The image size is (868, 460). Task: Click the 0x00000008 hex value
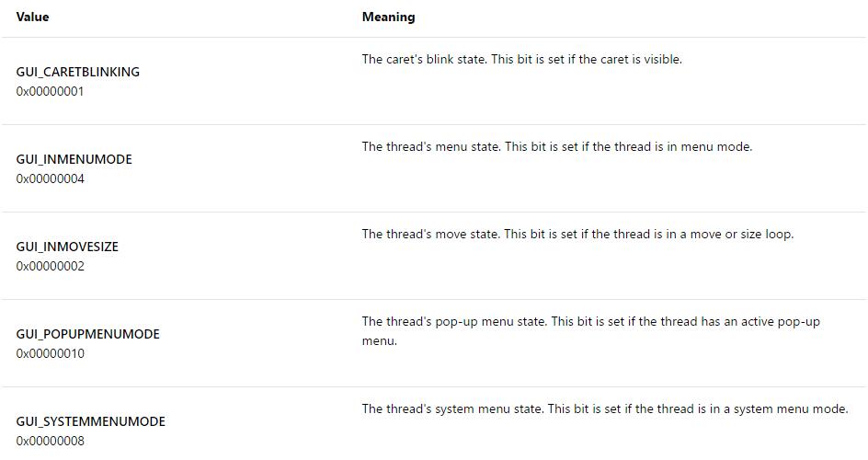click(51, 441)
